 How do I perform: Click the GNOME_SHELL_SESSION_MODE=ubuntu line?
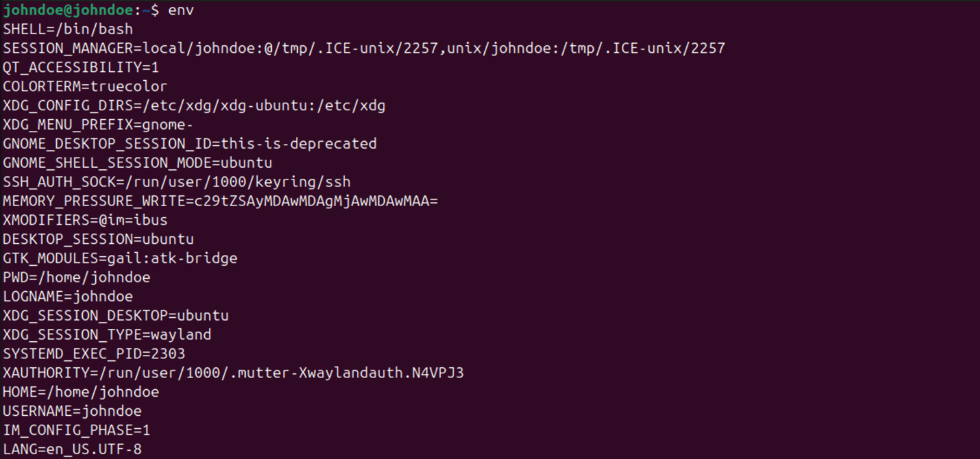(138, 163)
